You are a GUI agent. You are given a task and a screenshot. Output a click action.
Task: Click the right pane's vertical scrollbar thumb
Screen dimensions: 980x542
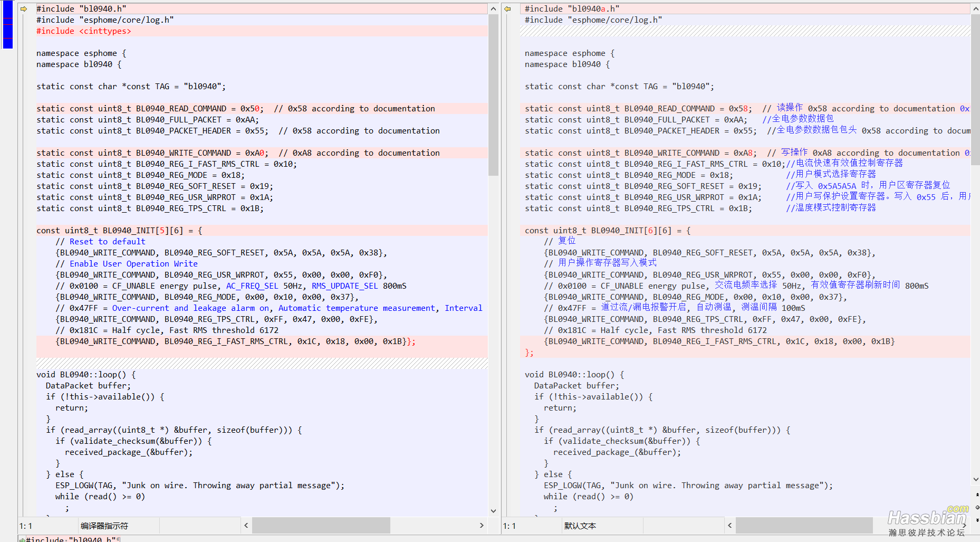975,90
